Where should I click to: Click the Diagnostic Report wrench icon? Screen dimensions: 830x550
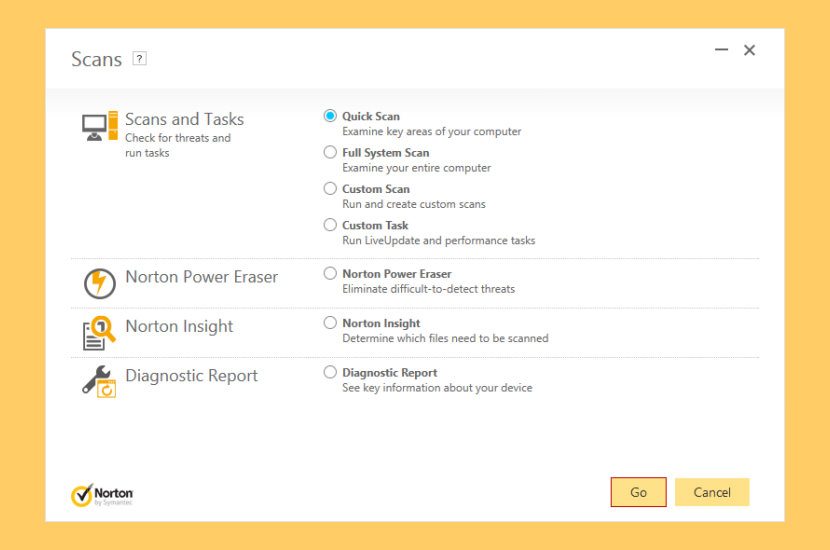(x=100, y=381)
